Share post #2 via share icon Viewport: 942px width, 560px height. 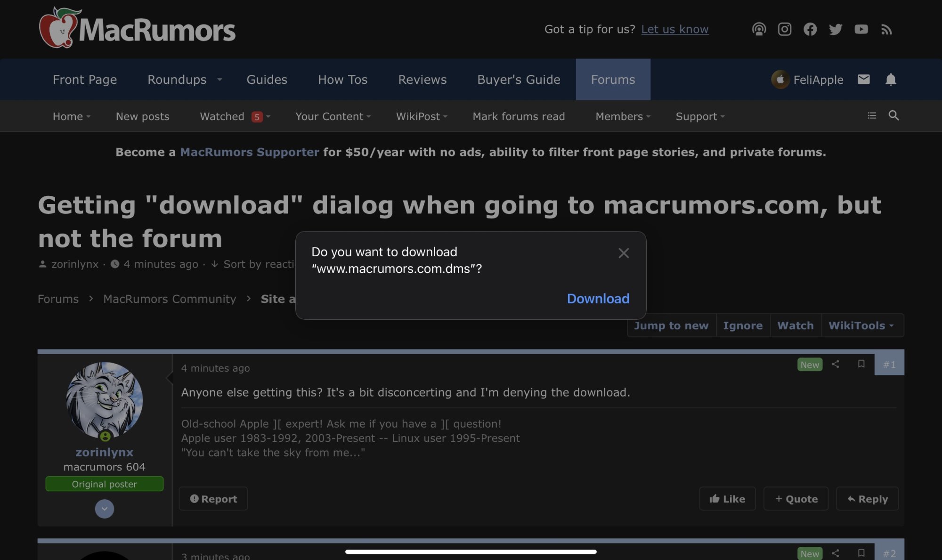click(x=835, y=553)
